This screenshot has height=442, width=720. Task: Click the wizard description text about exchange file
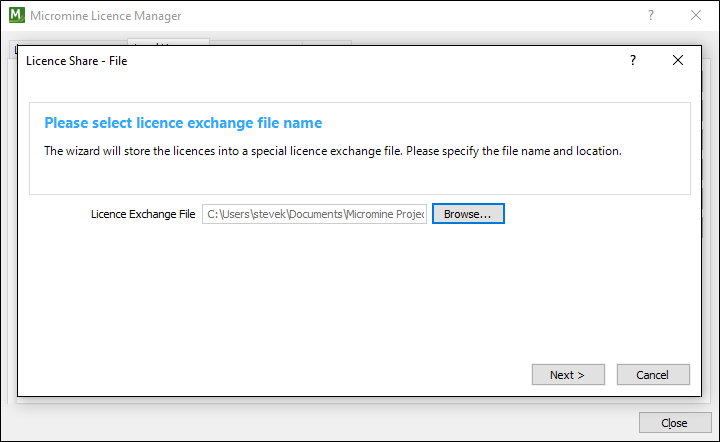point(333,151)
